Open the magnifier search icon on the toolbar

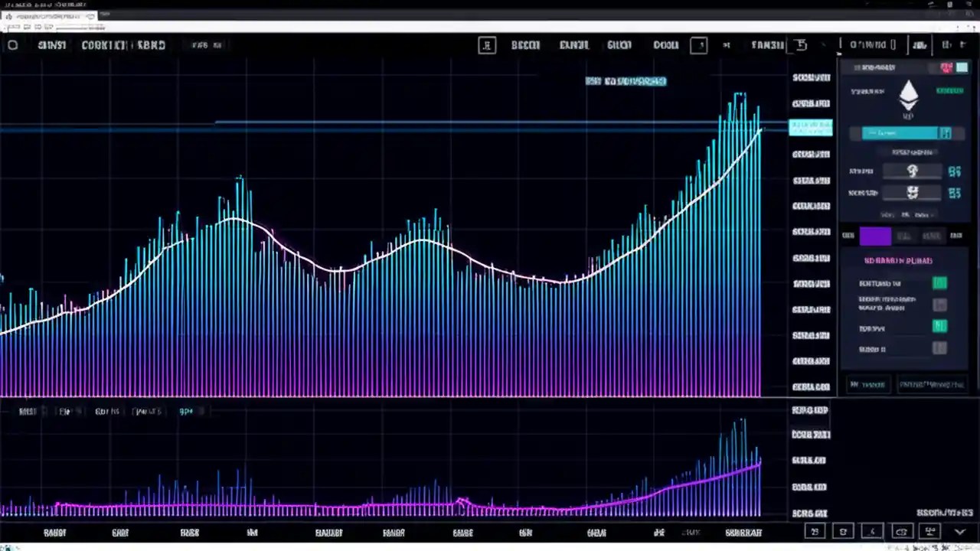pyautogui.click(x=487, y=45)
